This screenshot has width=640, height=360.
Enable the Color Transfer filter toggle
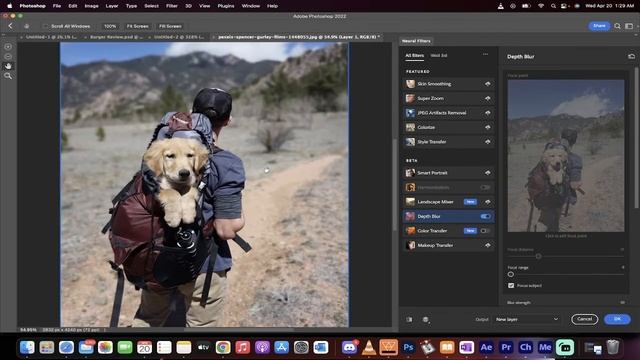pyautogui.click(x=485, y=231)
